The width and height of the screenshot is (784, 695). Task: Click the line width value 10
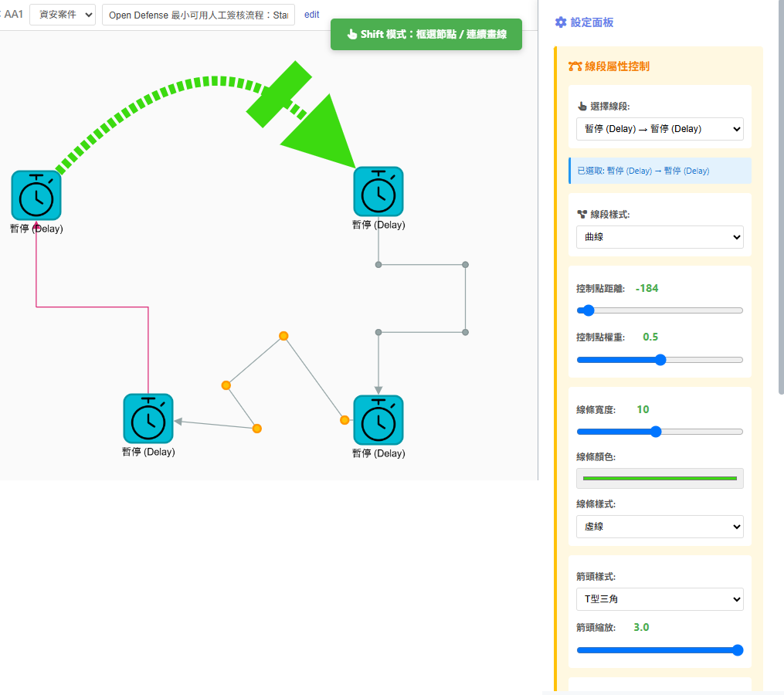643,409
